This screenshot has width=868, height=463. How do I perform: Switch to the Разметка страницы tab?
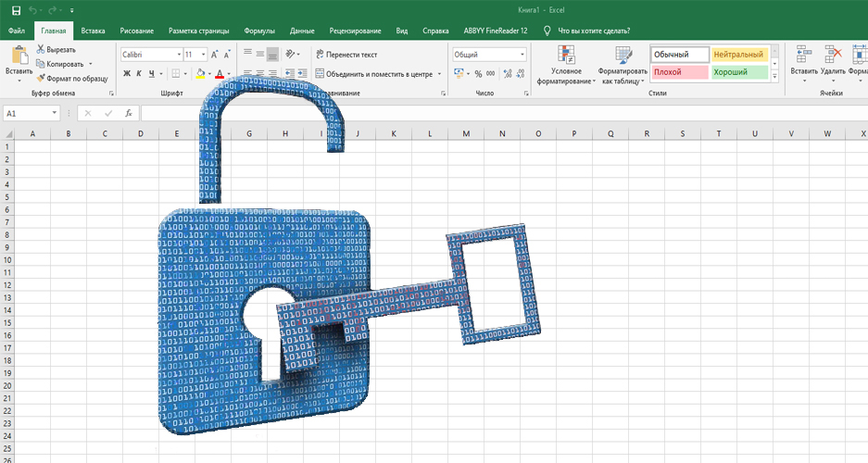click(199, 31)
